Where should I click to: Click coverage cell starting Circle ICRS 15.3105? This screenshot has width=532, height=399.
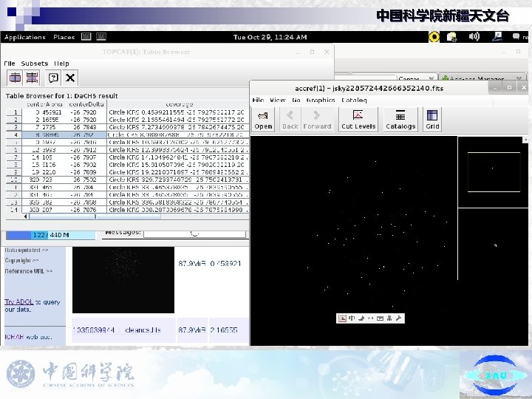pyautogui.click(x=178, y=165)
